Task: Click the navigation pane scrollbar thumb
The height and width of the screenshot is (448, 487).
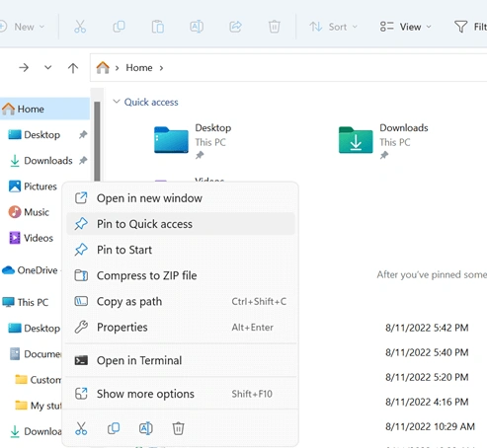Action: pos(97,141)
